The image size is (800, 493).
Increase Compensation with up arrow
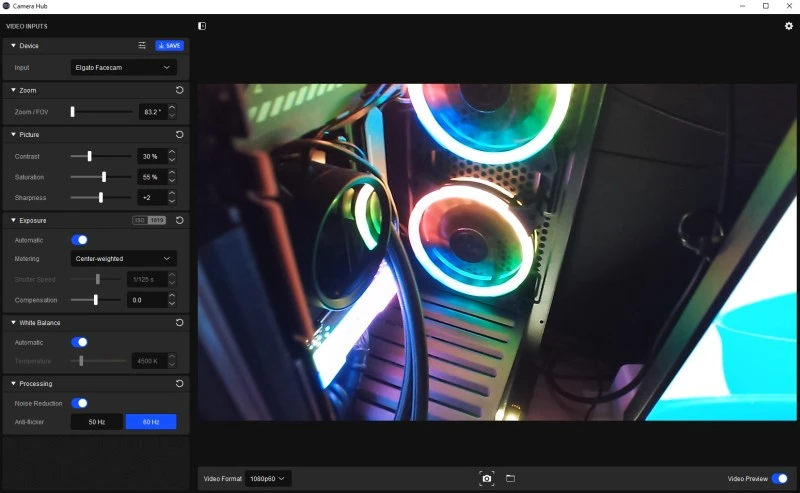coord(172,296)
